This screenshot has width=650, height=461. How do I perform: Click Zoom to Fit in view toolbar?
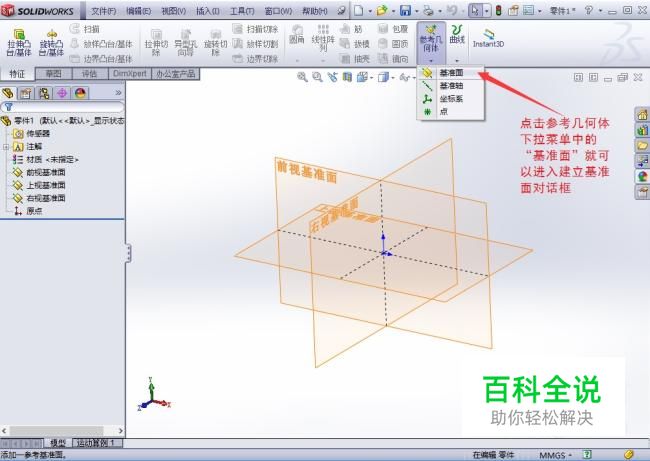tap(302, 77)
